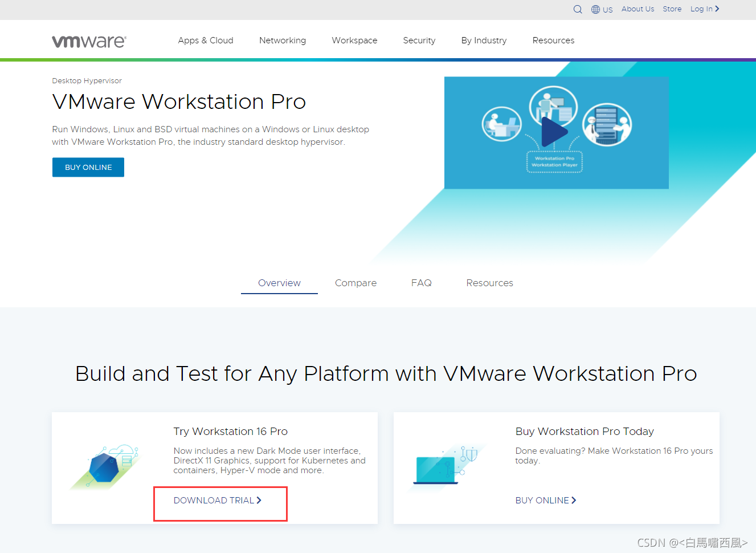Click the VMware logo
The width and height of the screenshot is (756, 553).
coord(88,40)
